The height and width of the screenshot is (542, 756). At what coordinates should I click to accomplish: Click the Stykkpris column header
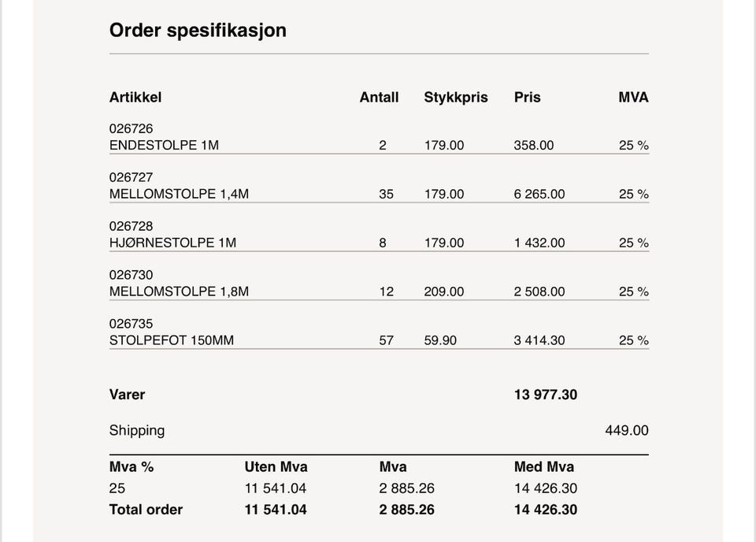(456, 98)
